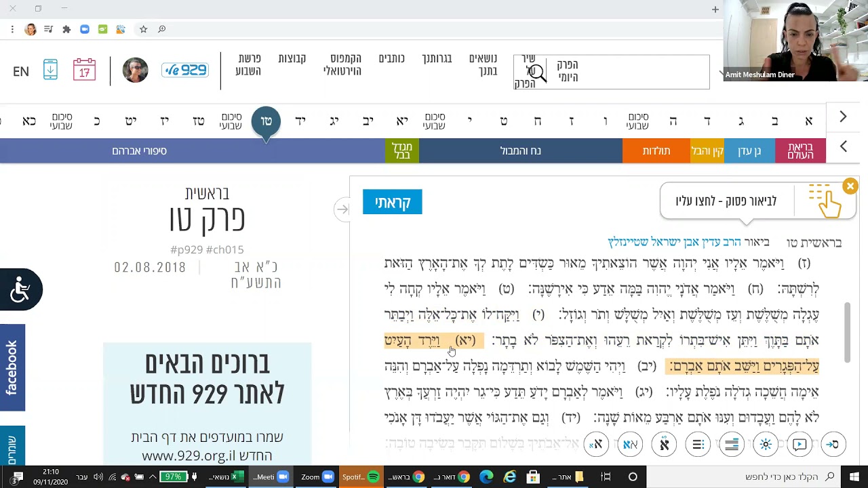The width and height of the screenshot is (868, 488).
Task: Select chapter יב in the chapter strip
Action: (x=368, y=121)
